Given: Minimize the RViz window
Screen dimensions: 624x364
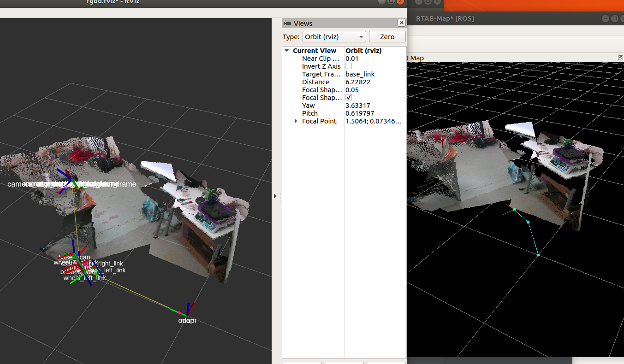Looking at the screenshot, I should pos(381,2).
